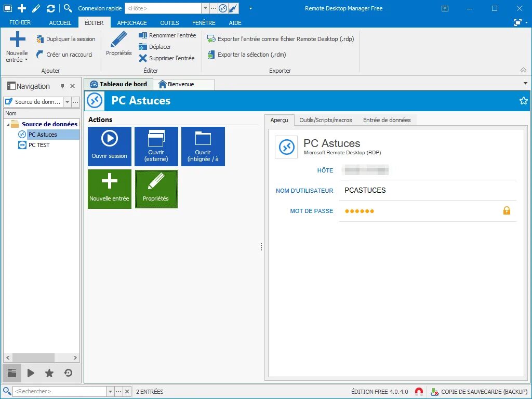Click the ellipsis next to data source dropdown
The image size is (532, 399).
pos(75,102)
